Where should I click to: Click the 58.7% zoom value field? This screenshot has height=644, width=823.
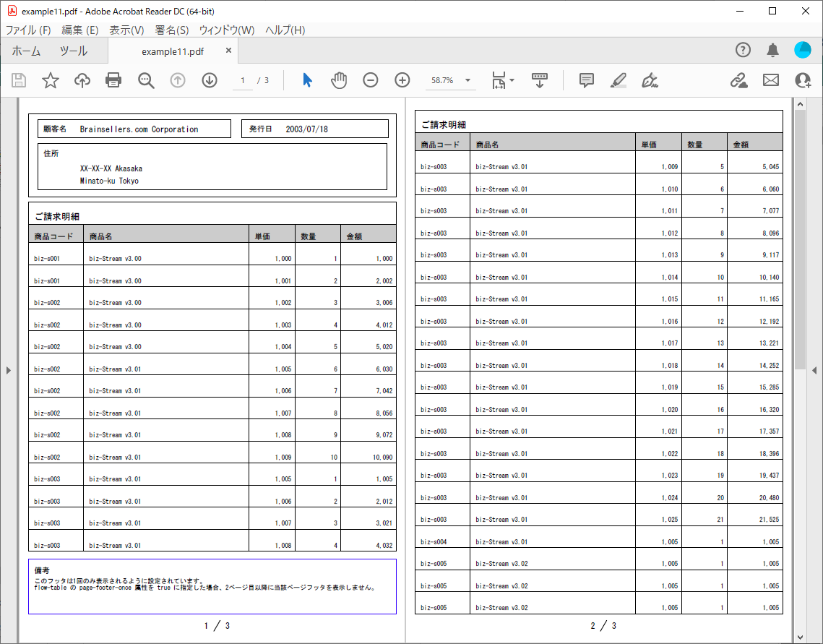coord(442,80)
